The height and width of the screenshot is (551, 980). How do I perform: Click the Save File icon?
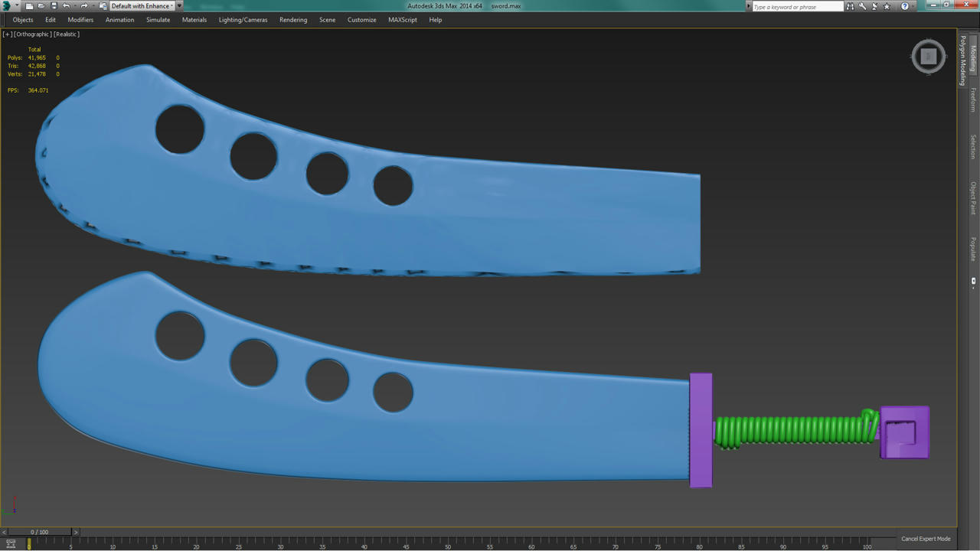pos(54,6)
